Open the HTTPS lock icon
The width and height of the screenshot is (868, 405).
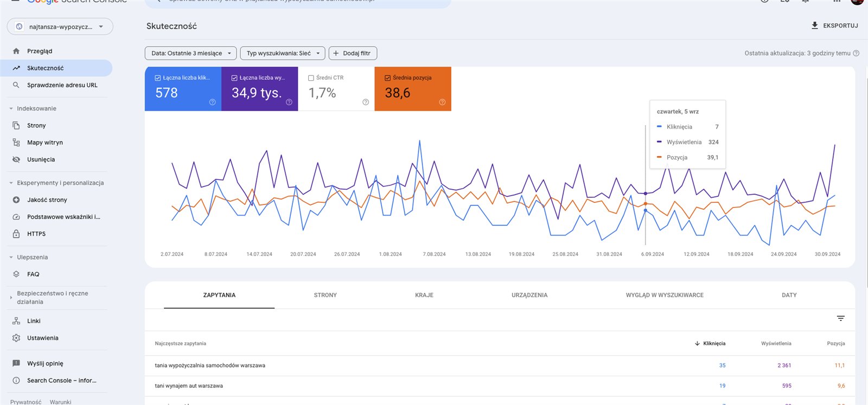(16, 234)
